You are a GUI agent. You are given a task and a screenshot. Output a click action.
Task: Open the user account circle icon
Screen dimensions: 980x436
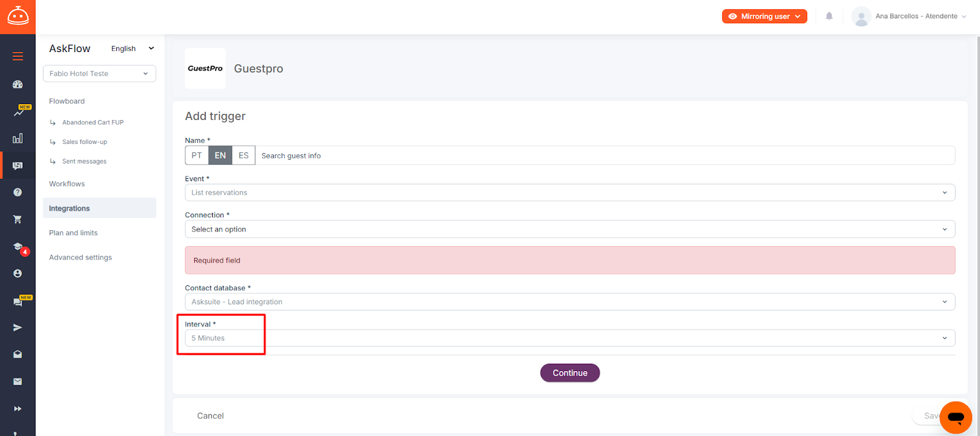click(18, 273)
